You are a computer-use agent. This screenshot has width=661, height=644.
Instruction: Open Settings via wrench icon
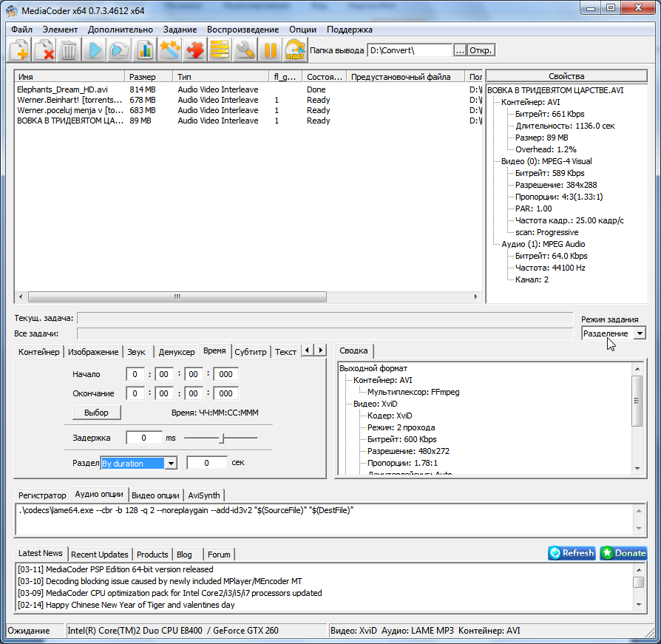pyautogui.click(x=245, y=50)
